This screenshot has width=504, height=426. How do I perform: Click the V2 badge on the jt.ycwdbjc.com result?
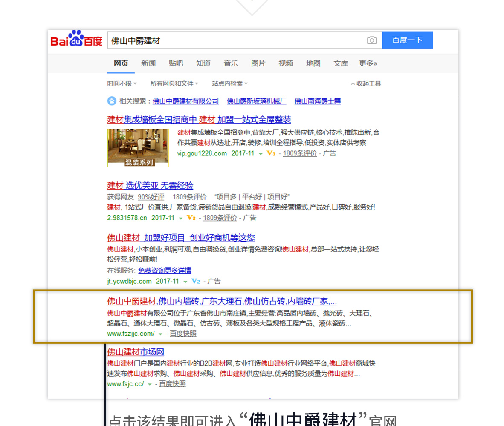tap(196, 281)
